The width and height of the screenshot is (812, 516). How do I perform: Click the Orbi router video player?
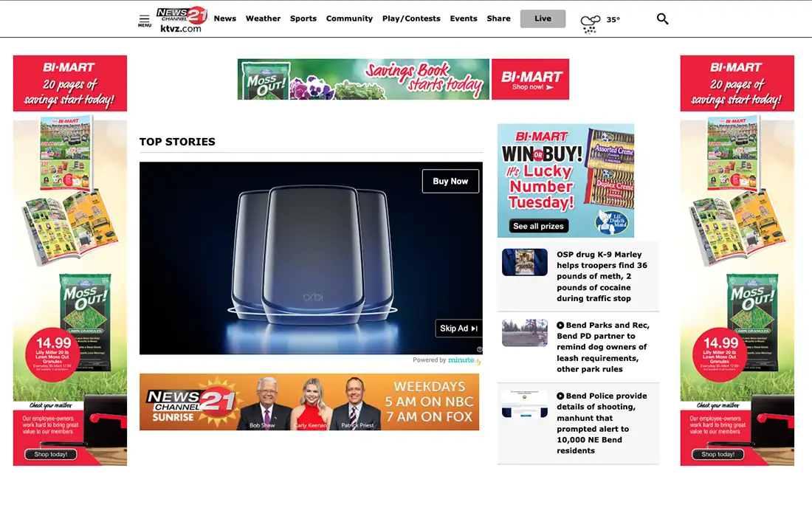[311, 258]
